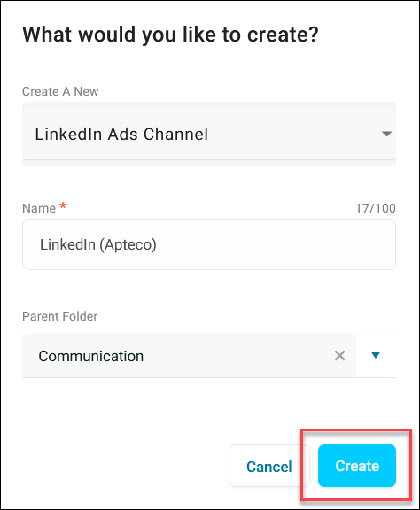Image resolution: width=420 pixels, height=510 pixels.
Task: Click the Communication folder value
Action: 91,356
